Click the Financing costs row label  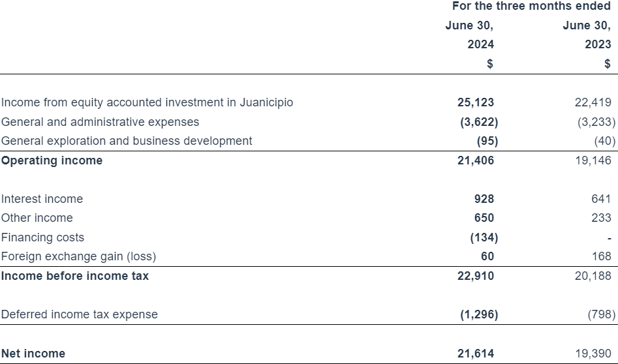(42, 237)
